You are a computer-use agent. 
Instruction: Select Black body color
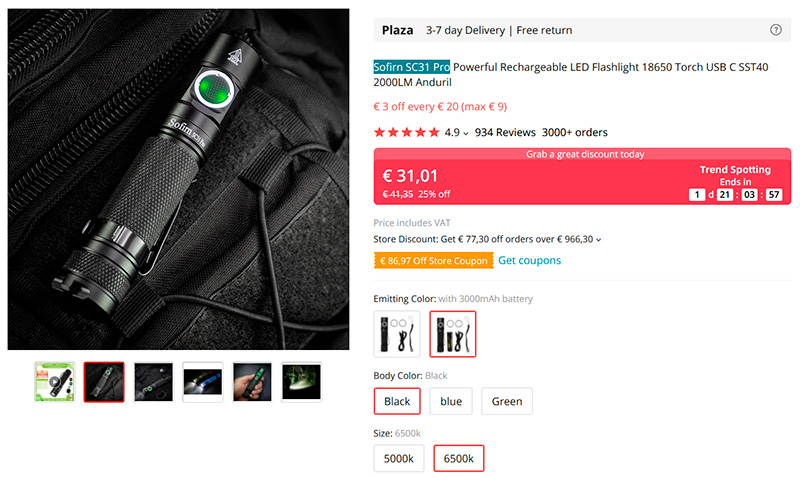tap(397, 402)
